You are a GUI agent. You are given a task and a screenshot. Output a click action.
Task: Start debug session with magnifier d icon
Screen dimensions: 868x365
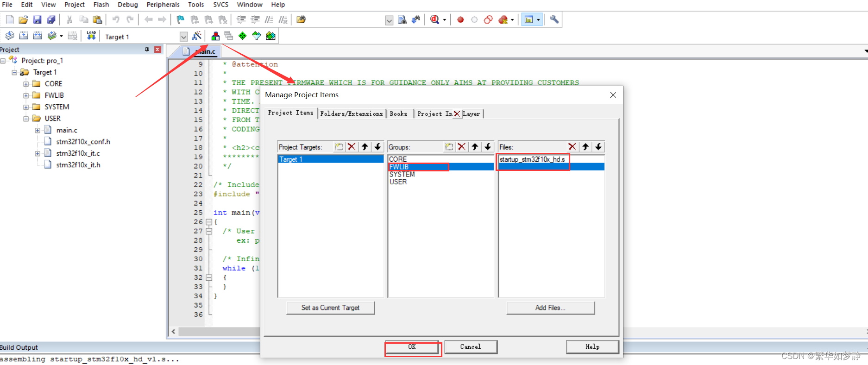(434, 19)
